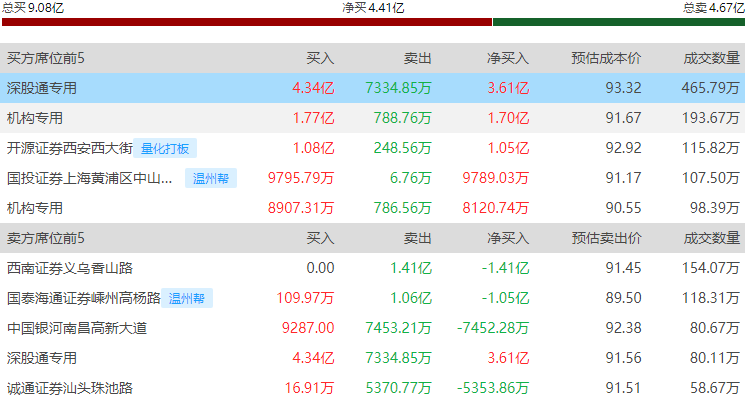The image size is (745, 398).
Task: Click the green total-sell bar segment
Action: pyautogui.click(x=619, y=22)
